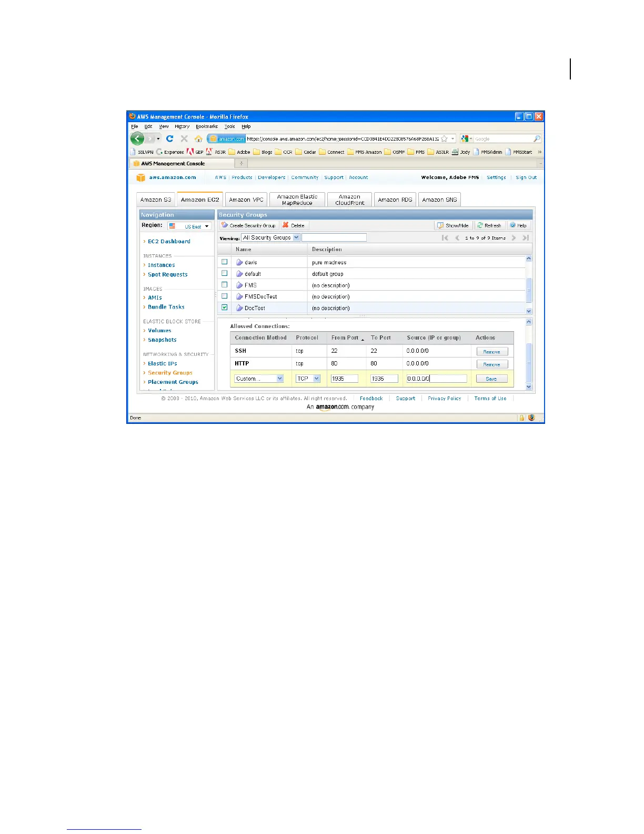Click the browser stop loading X icon
The height and width of the screenshot is (834, 644).
[184, 138]
